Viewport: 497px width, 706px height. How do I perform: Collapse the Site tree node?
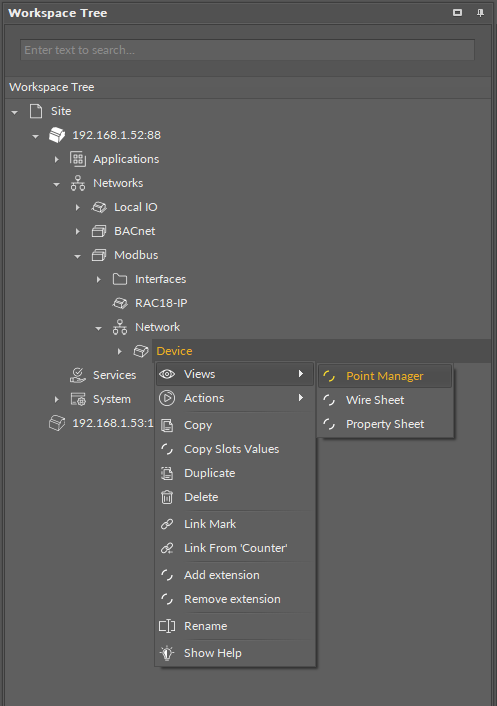point(15,112)
